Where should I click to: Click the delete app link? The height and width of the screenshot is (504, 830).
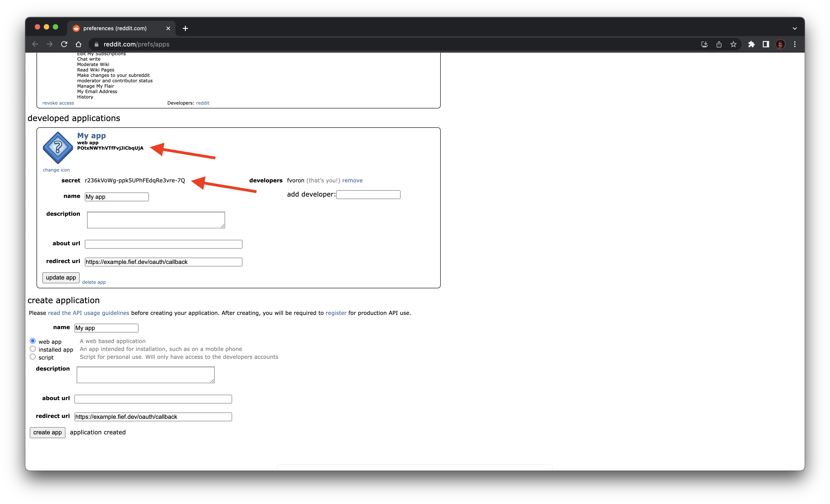coord(94,282)
